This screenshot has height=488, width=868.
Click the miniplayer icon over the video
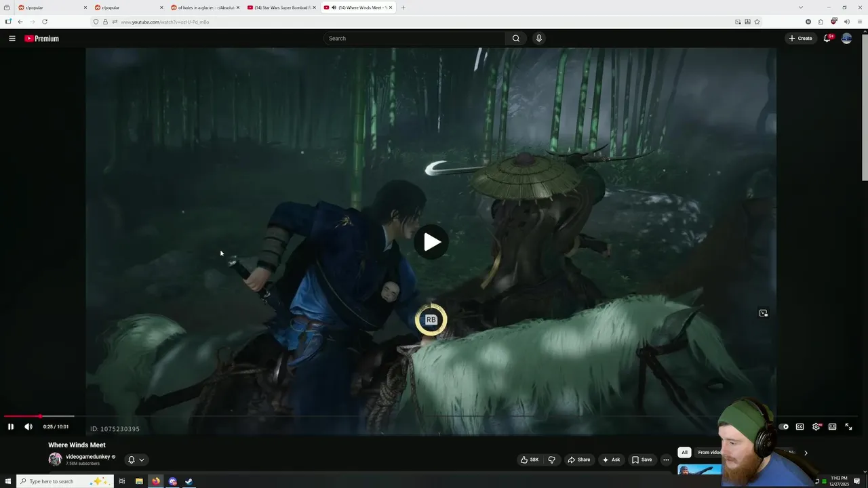pos(764,313)
